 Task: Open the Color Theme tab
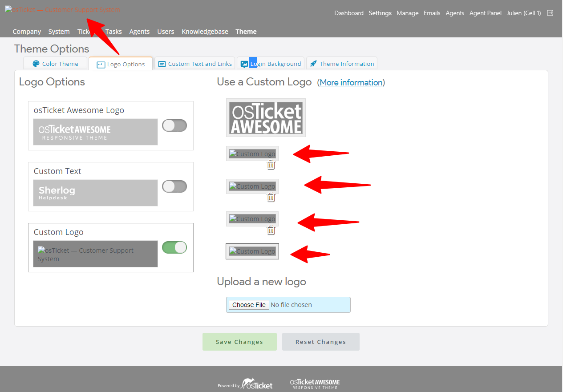55,64
